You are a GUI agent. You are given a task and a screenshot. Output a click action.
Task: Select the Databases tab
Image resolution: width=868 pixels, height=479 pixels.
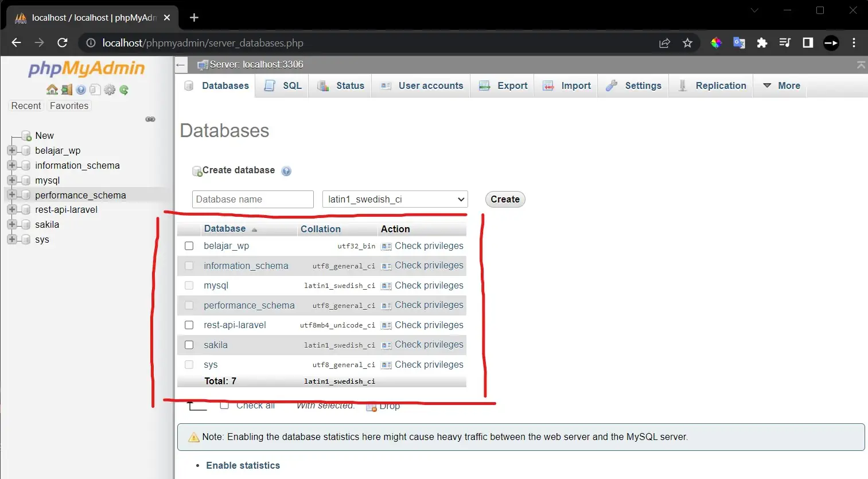[216, 85]
